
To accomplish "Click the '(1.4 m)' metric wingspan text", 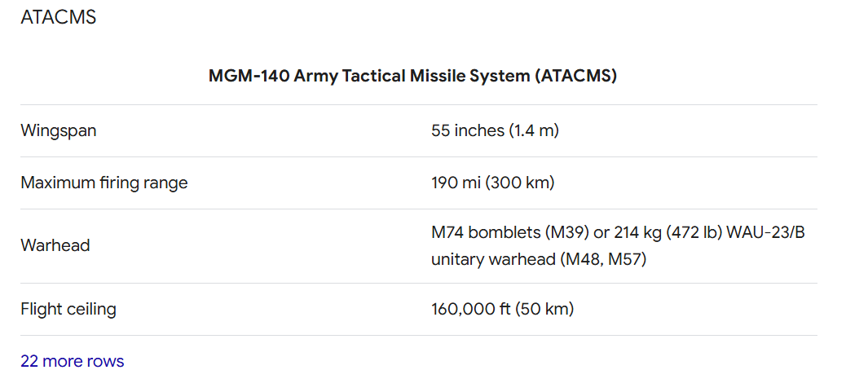I will pos(534,130).
